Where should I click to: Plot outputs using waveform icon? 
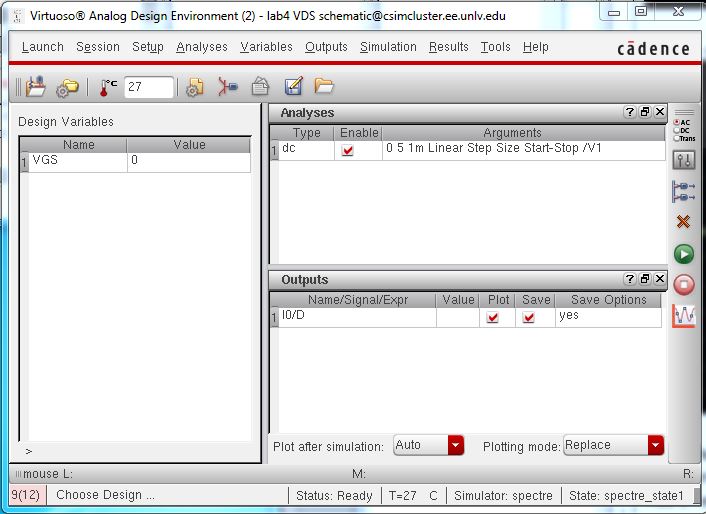tap(683, 316)
